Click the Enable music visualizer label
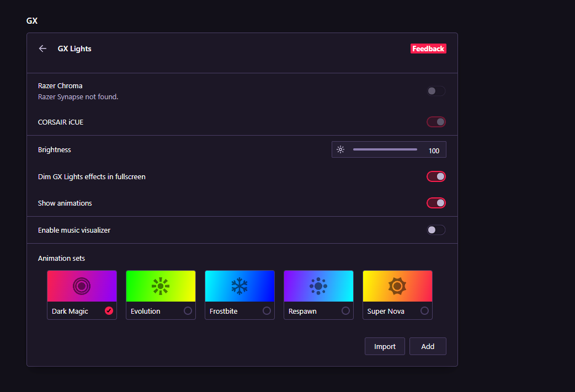575x392 pixels. (74, 230)
